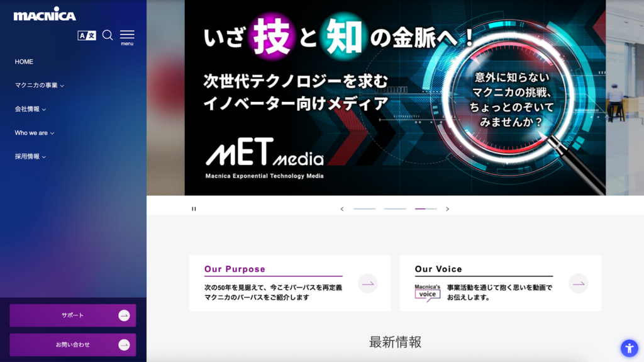Click the Macnica's voice logo

coord(427,293)
